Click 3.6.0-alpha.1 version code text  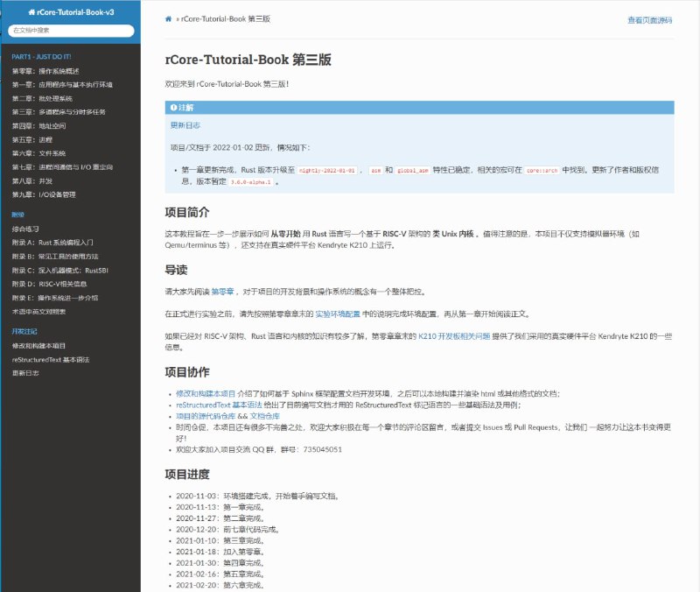click(x=251, y=182)
